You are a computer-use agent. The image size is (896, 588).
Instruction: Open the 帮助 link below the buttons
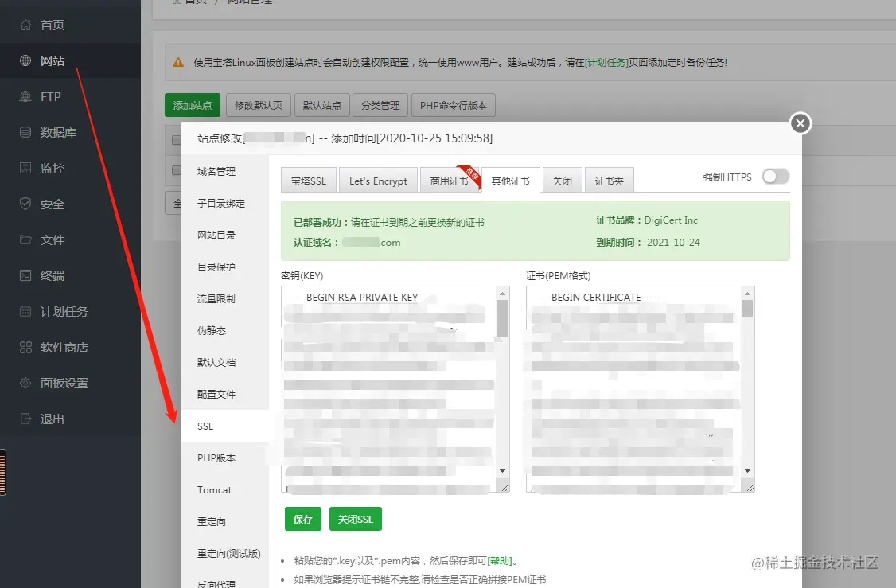pos(500,561)
